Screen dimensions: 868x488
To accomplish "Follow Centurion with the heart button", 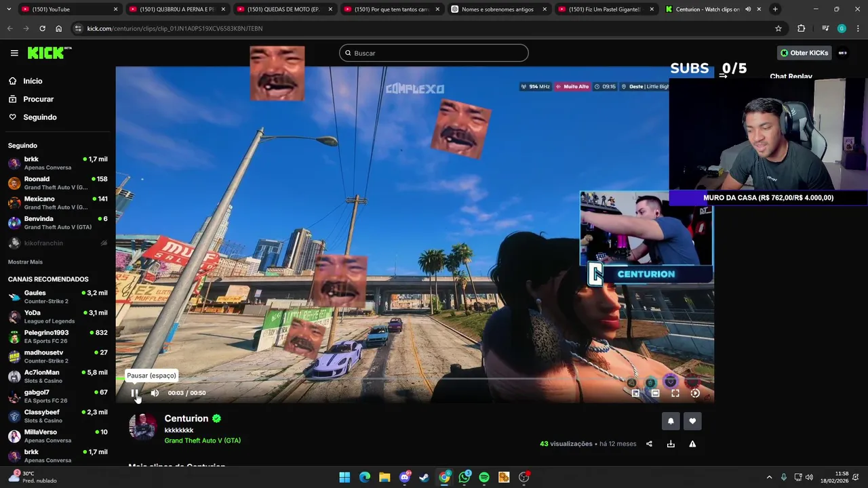I will click(692, 421).
